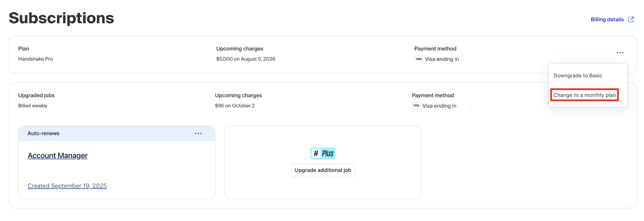Click the Billed weekly text
Image resolution: width=644 pixels, height=221 pixels.
pyautogui.click(x=33, y=106)
